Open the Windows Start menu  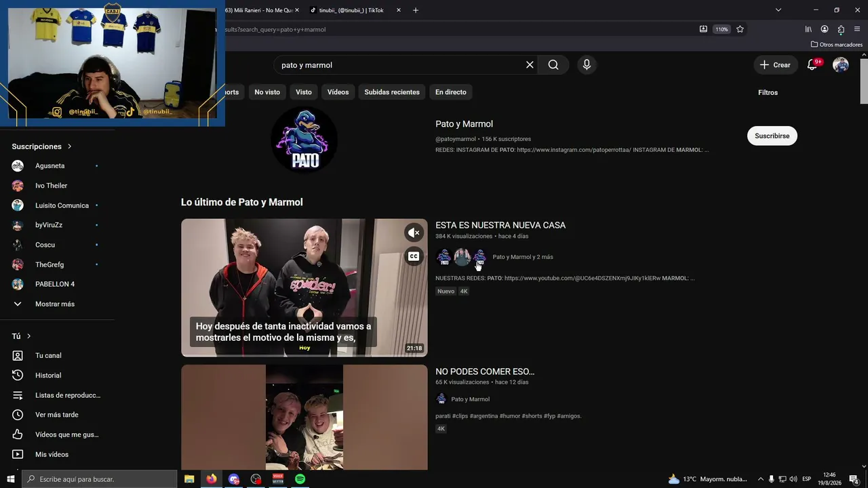point(11,479)
